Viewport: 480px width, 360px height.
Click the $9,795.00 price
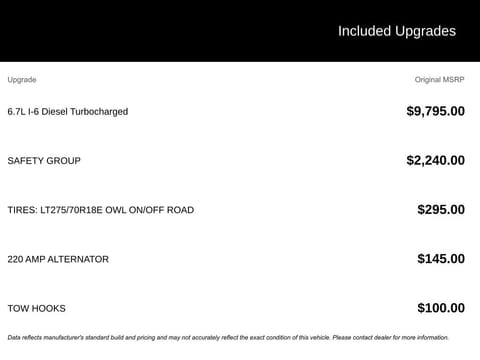pos(435,111)
